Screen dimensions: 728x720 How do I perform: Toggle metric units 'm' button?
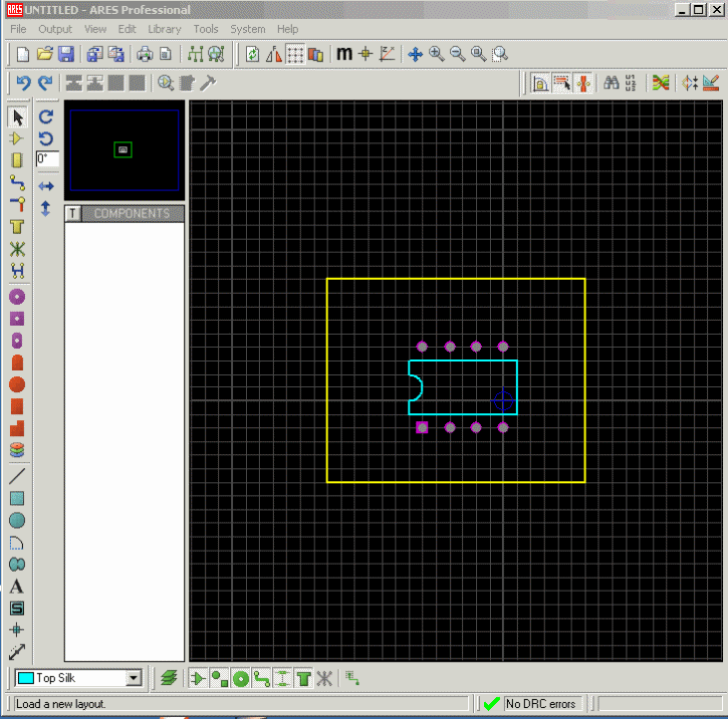(x=344, y=54)
